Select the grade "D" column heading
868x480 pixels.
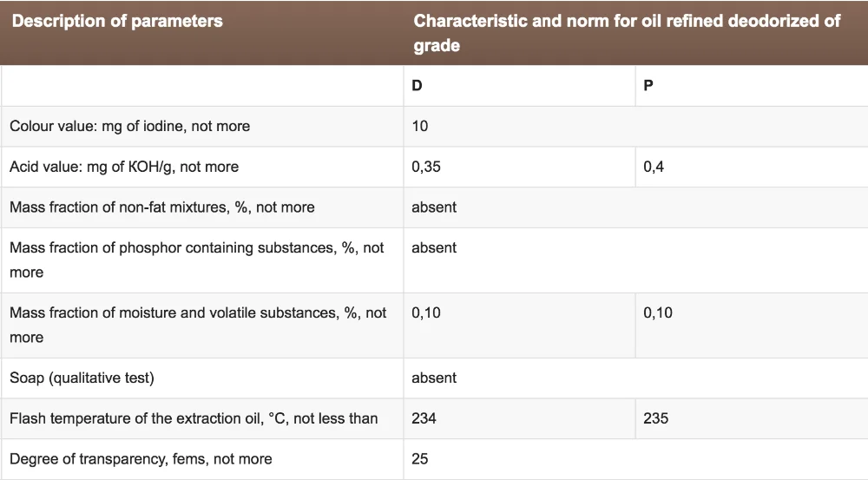(418, 87)
